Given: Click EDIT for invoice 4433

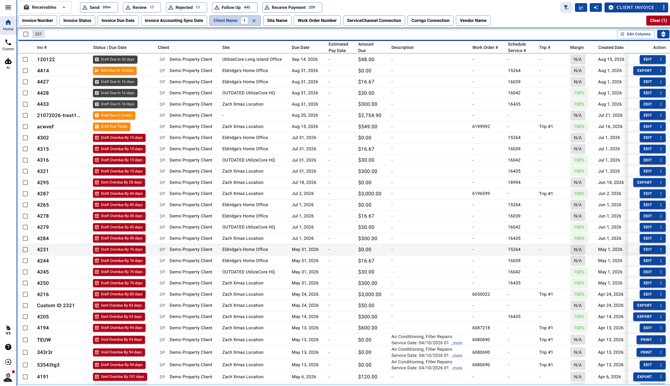Looking at the screenshot, I should point(648,104).
